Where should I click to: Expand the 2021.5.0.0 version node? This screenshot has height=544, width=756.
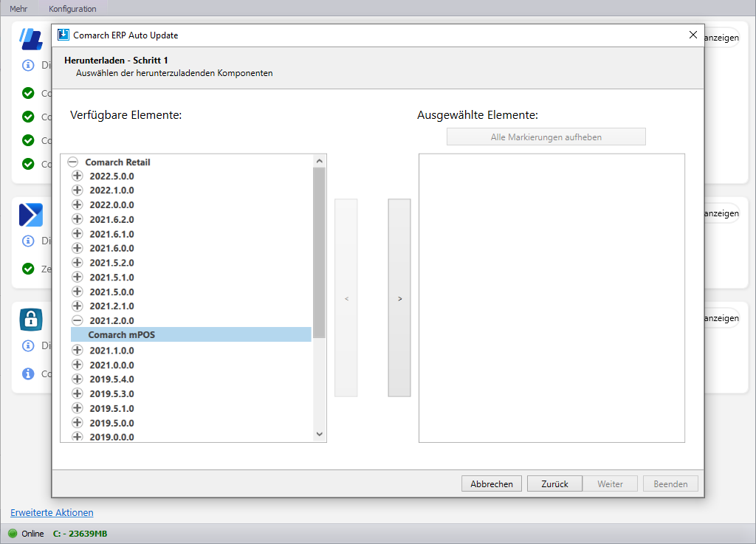tap(77, 292)
